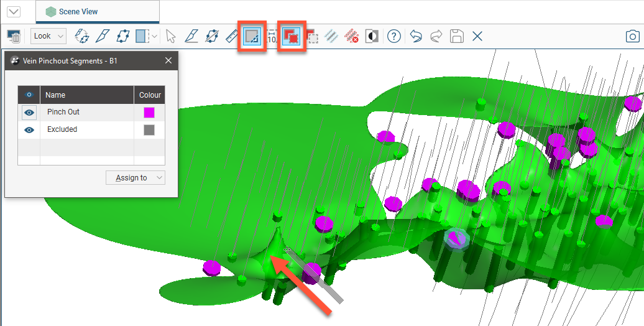This screenshot has width=644, height=326.
Task: Close the Vein Pinchout Segments panel
Action: coord(168,61)
